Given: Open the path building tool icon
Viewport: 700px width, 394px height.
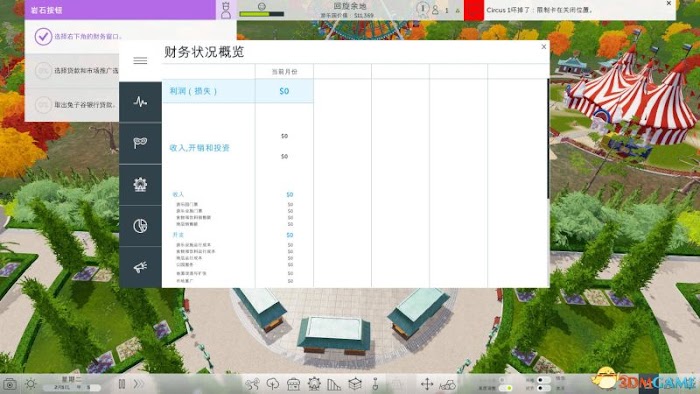Looking at the screenshot, I should point(253,384).
